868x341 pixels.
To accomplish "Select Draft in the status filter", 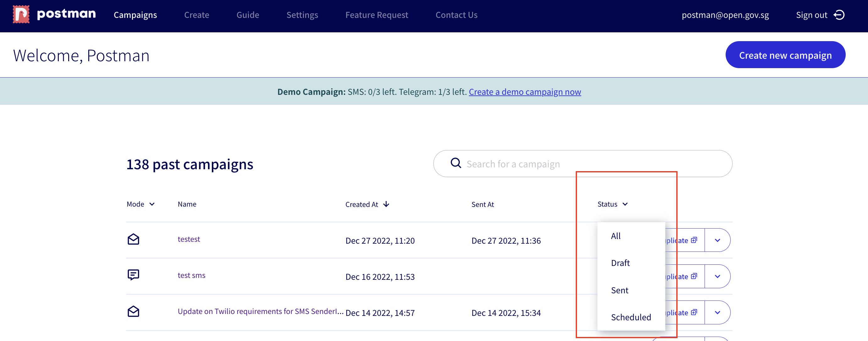I will (620, 263).
